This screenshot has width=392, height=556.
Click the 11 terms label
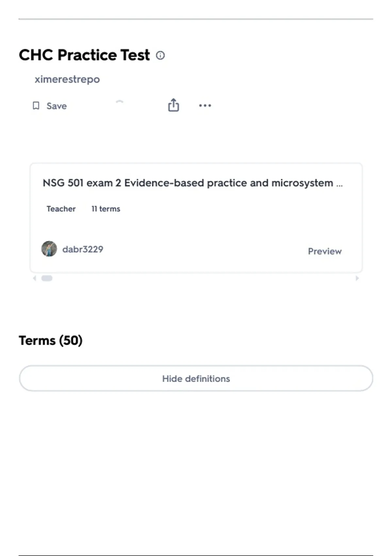pos(106,209)
